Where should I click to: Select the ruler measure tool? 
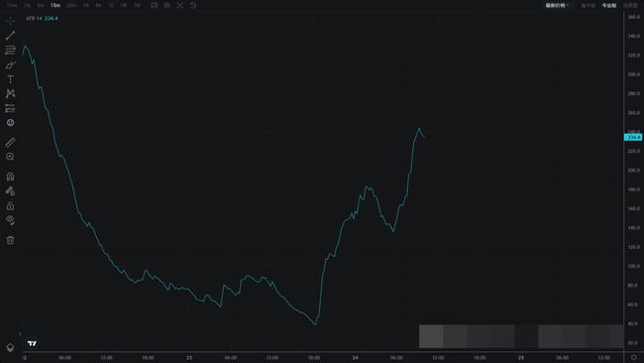pyautogui.click(x=10, y=142)
